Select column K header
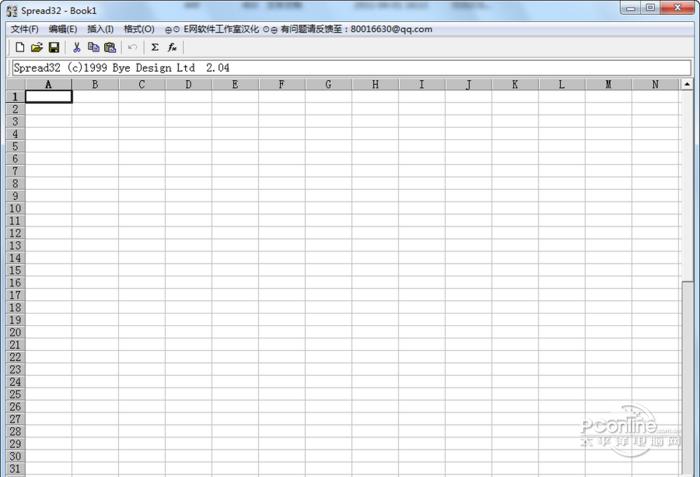 (515, 84)
